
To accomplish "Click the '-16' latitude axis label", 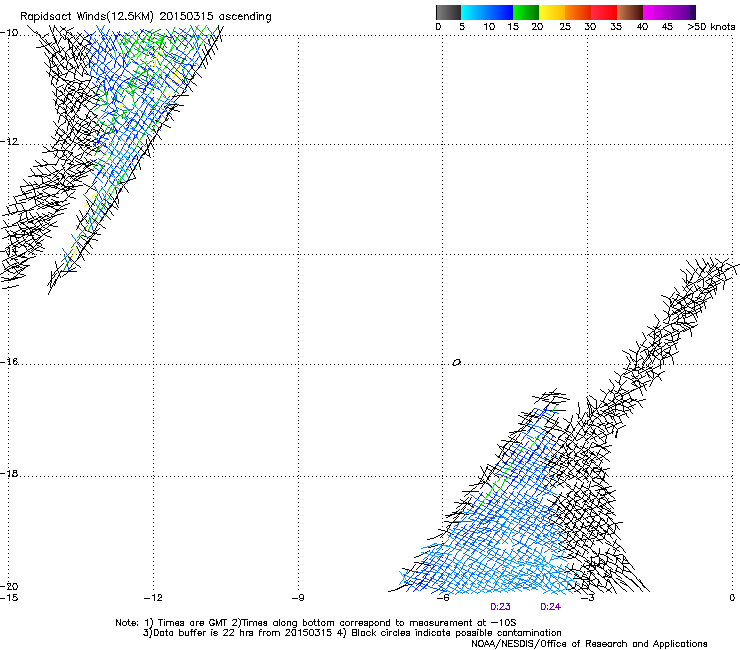I will (x=9, y=362).
